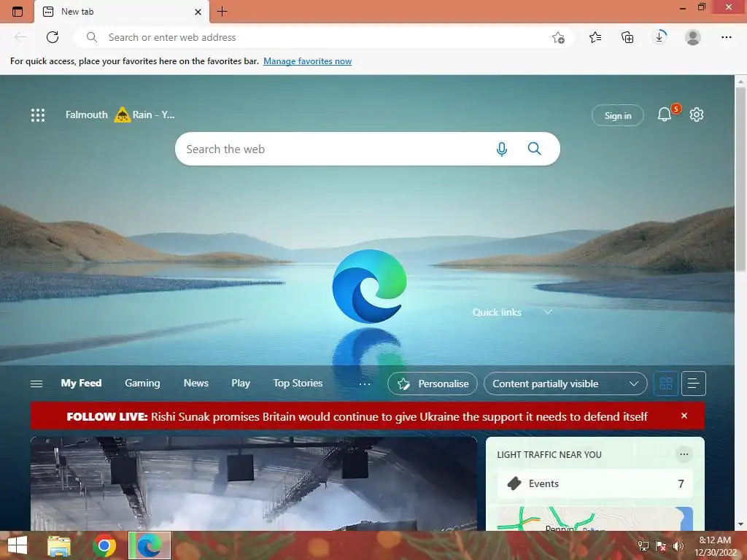This screenshot has height=560, width=747.
Task: Open the tab actions menu icon
Action: coord(18,12)
